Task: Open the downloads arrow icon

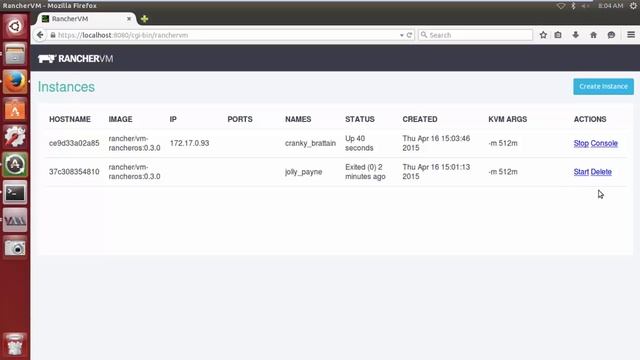Action: click(x=576, y=35)
